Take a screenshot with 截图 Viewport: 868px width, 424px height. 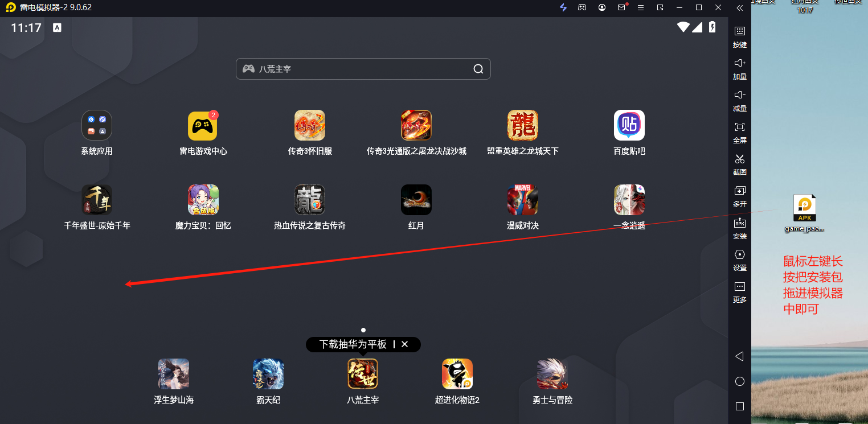[740, 164]
